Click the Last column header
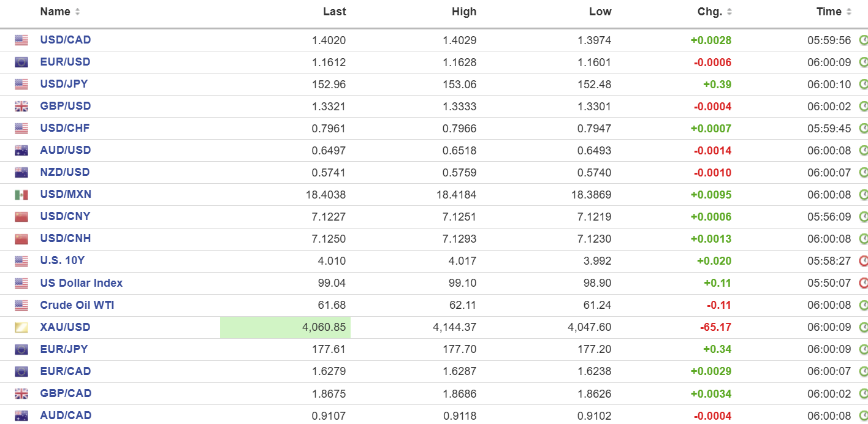868x424 pixels. pos(334,12)
